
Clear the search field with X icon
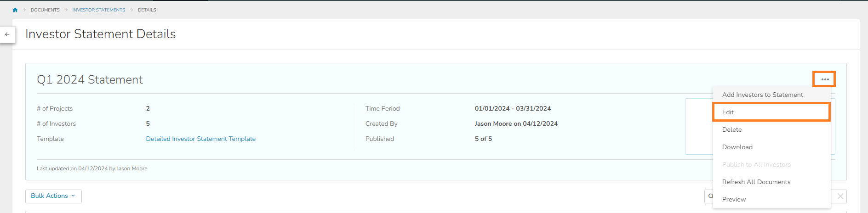[x=840, y=196]
